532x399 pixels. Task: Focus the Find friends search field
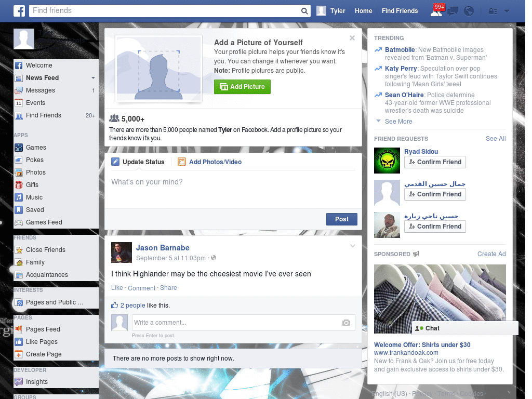click(166, 11)
